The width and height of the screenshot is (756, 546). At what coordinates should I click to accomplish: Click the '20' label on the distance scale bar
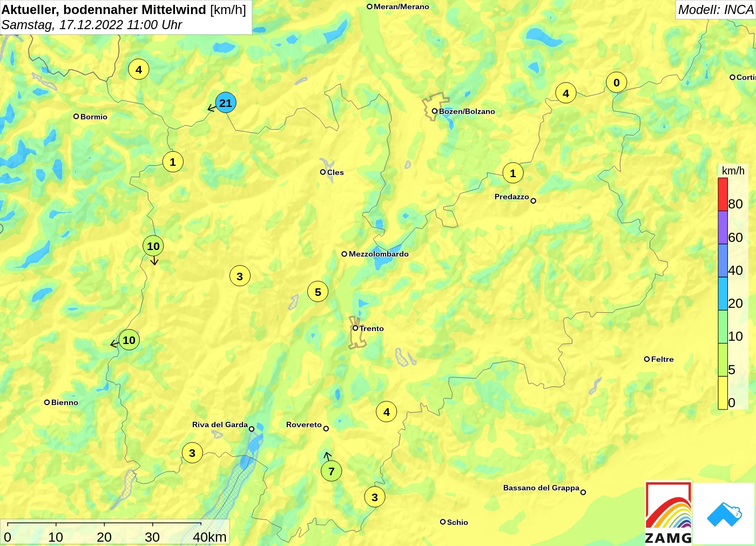point(104,537)
